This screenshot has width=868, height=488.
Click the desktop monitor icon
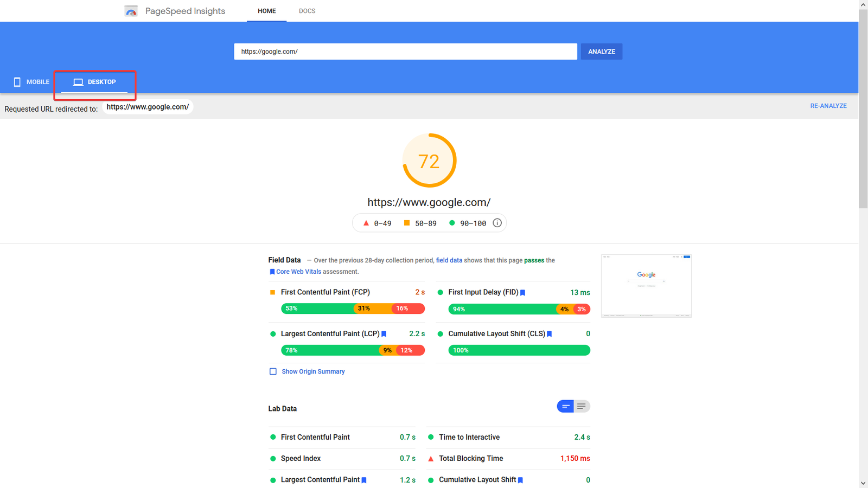[78, 82]
